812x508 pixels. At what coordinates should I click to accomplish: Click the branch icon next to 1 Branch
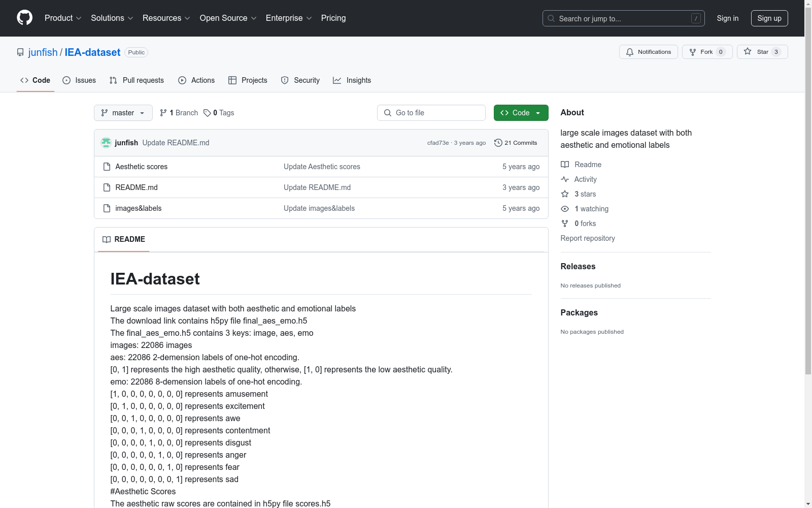[163, 113]
